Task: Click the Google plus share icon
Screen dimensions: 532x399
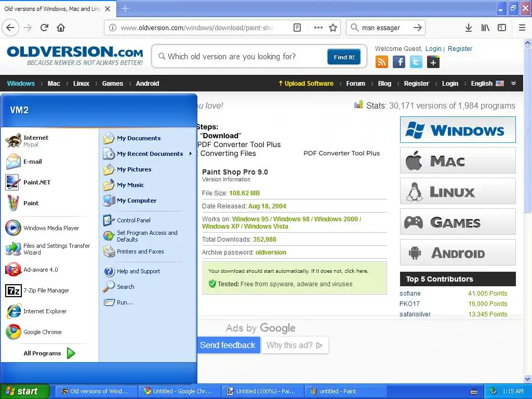Action: pyautogui.click(x=433, y=62)
